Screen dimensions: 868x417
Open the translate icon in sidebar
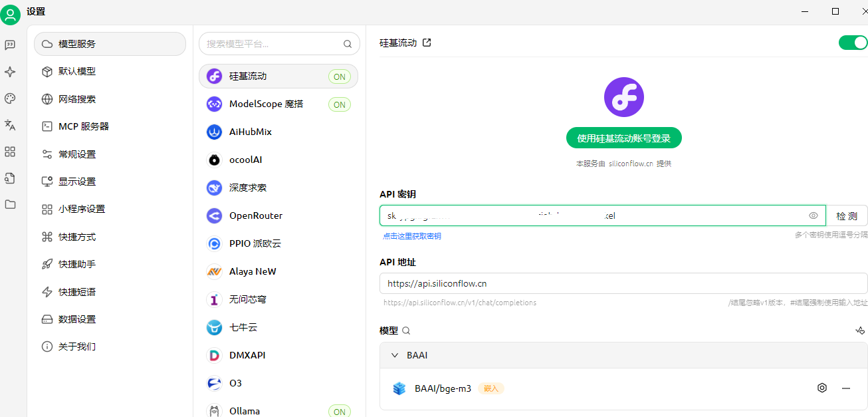click(10, 125)
